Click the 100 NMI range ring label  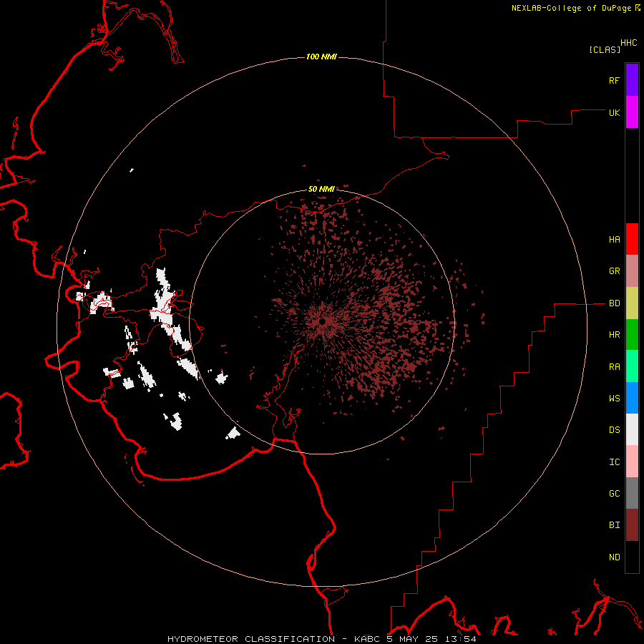coord(321,57)
